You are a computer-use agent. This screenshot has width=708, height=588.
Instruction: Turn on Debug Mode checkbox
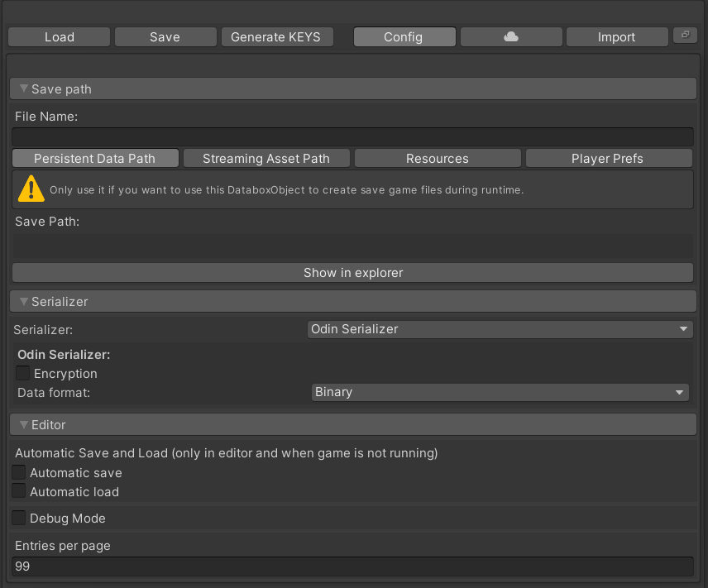19,519
